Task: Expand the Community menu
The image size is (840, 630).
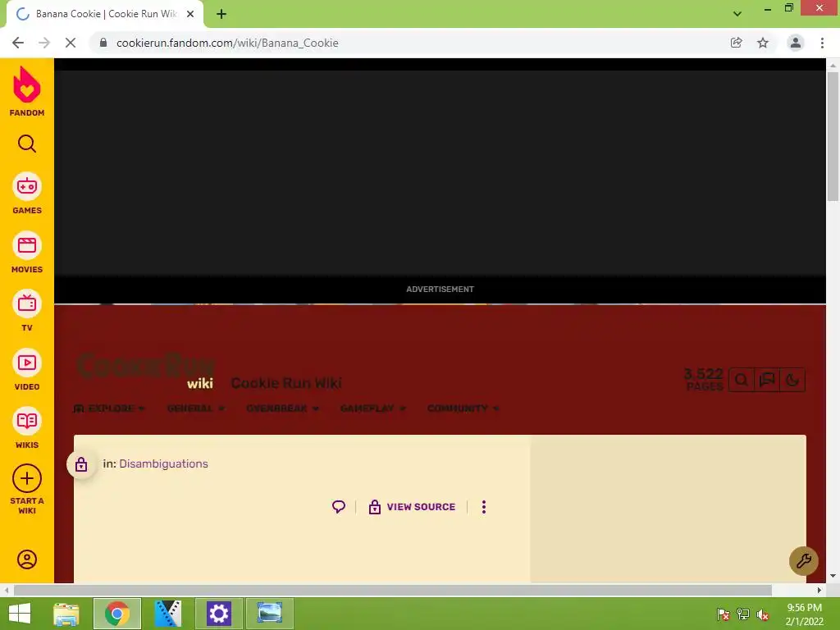Action: tap(463, 409)
